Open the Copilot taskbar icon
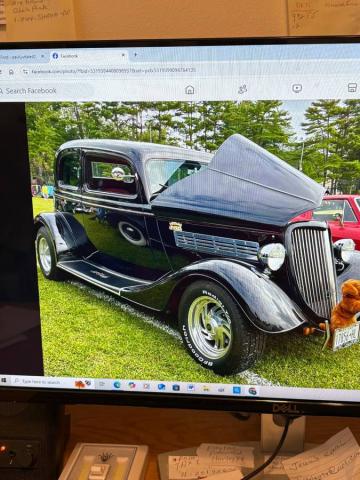Screen dimensions: 360x480 click(132, 385)
